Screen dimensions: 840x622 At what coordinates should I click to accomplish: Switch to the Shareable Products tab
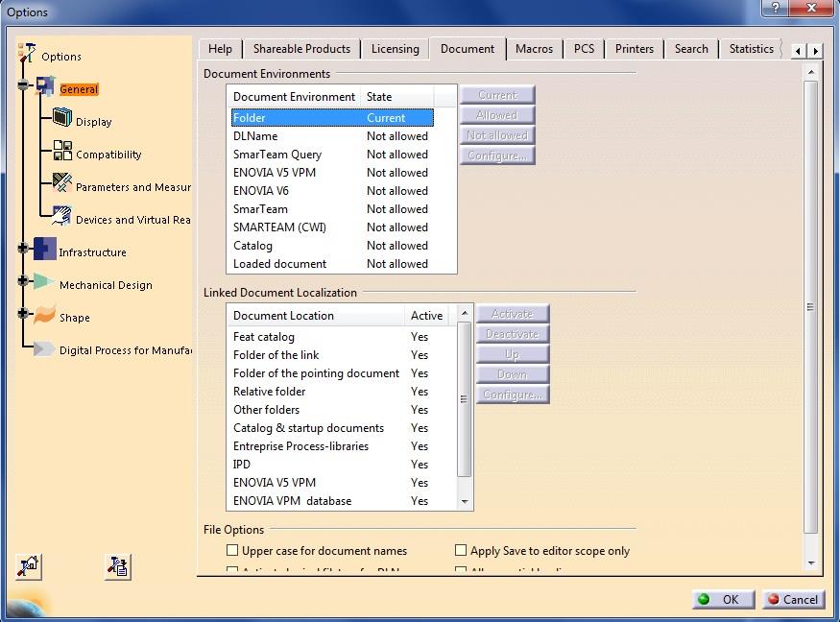301,49
